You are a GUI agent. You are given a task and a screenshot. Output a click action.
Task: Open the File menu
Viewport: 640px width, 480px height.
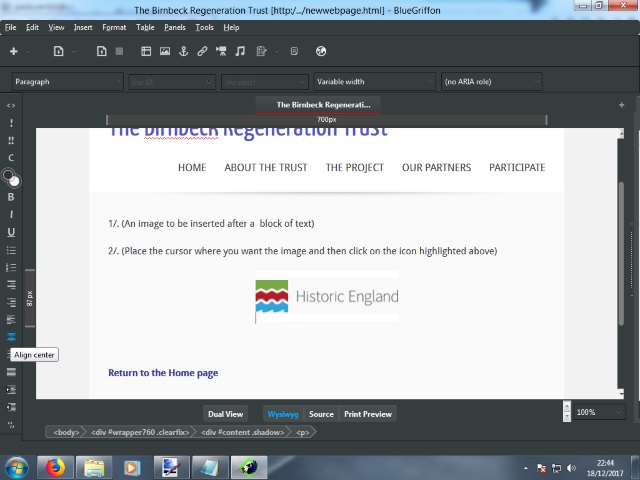pos(11,27)
